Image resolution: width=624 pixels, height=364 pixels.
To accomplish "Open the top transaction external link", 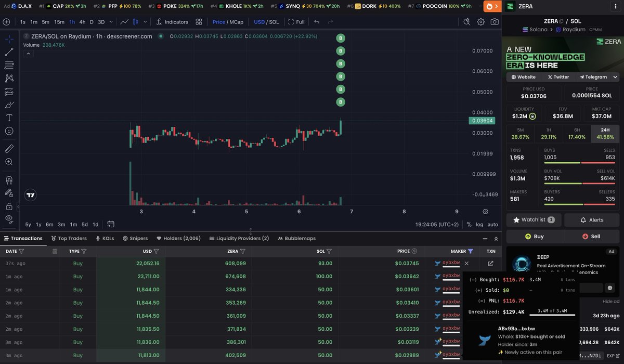I will [490, 264].
